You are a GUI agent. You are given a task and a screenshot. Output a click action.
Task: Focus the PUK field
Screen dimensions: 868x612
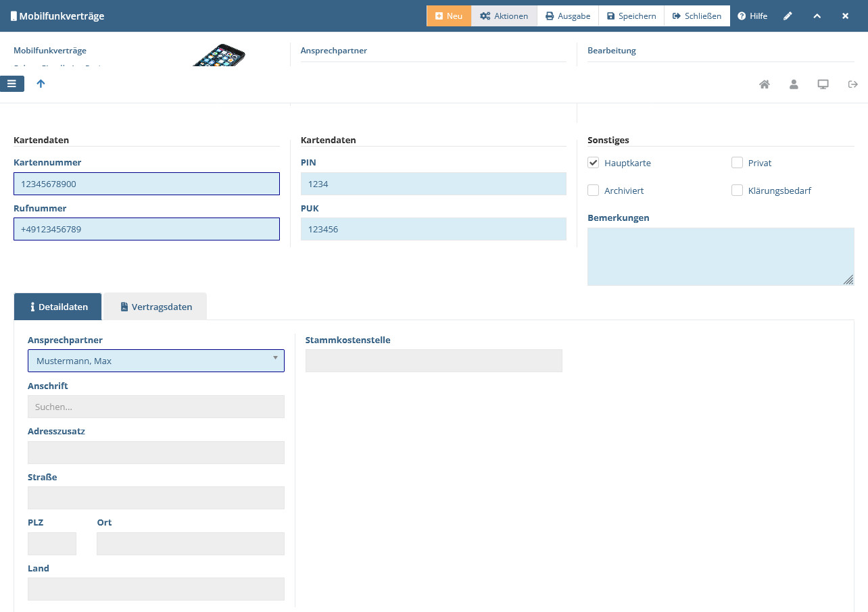(433, 229)
